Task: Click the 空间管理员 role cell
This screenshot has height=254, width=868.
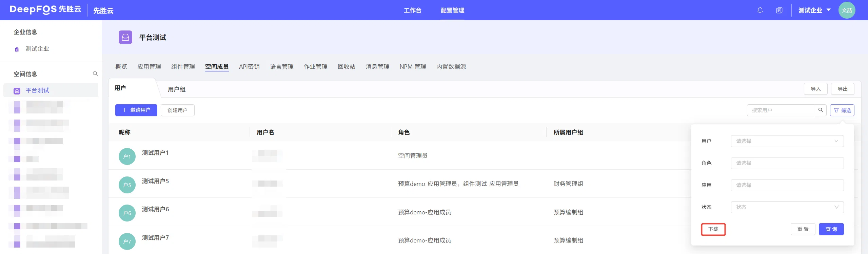Action: pos(413,156)
